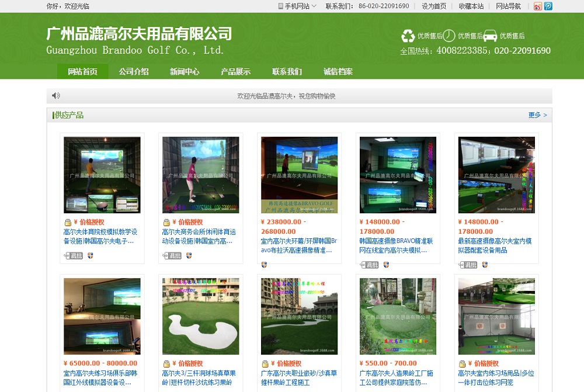Screen dimensions: 584x392
Task: Click the lock icon of 高尔夫体育院校 product
Action: [x=68, y=223]
